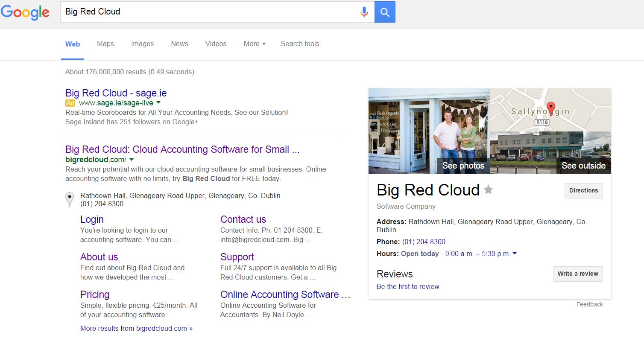Open the Contact us sitelink
Screen dimensions: 644x344
pos(243,219)
